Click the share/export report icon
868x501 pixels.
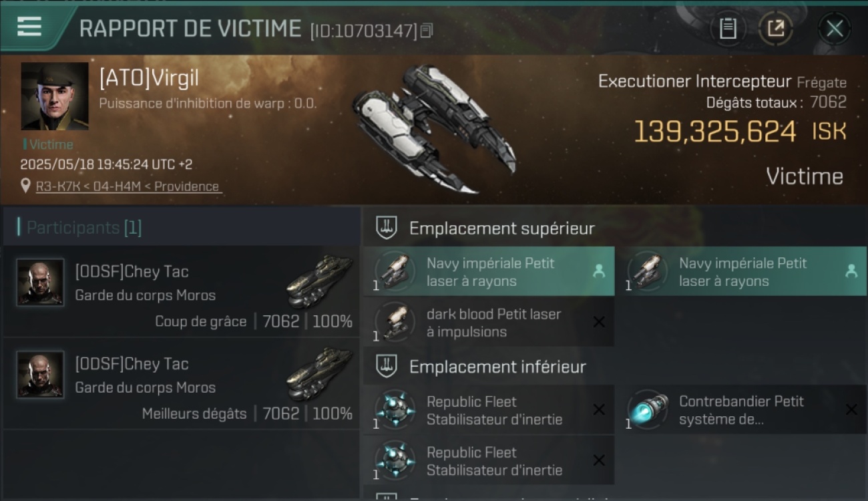(x=776, y=29)
